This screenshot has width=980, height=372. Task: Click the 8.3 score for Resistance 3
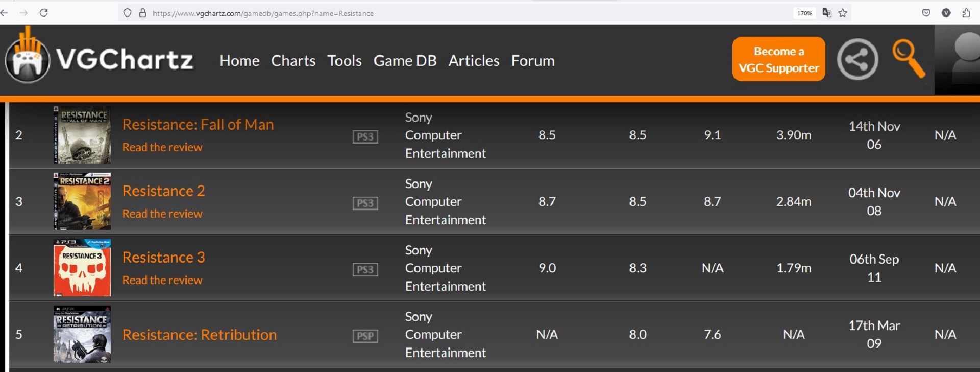(638, 268)
